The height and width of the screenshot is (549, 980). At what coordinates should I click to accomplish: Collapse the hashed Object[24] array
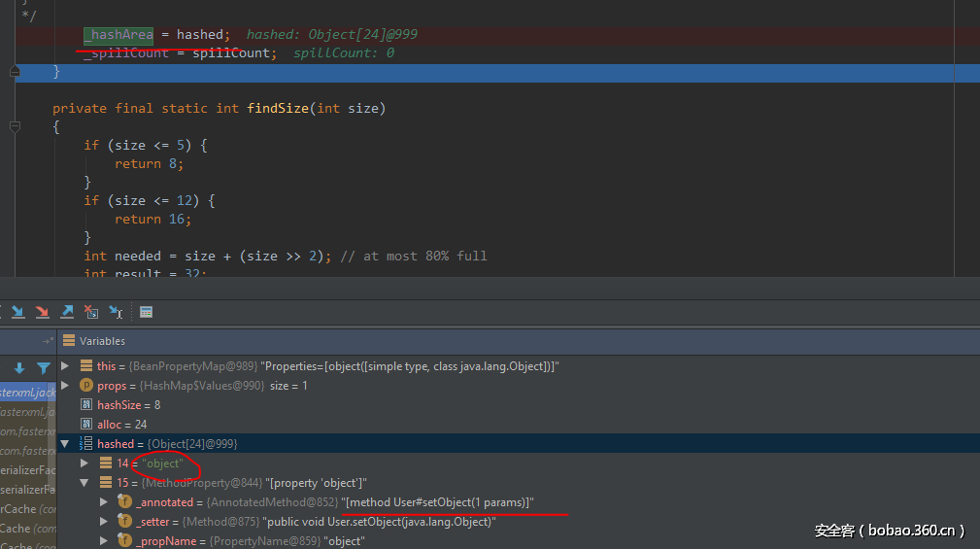[65, 444]
